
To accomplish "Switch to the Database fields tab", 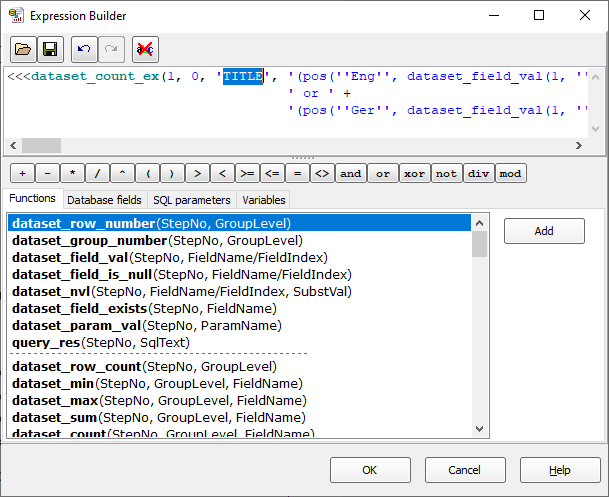I will coord(104,200).
